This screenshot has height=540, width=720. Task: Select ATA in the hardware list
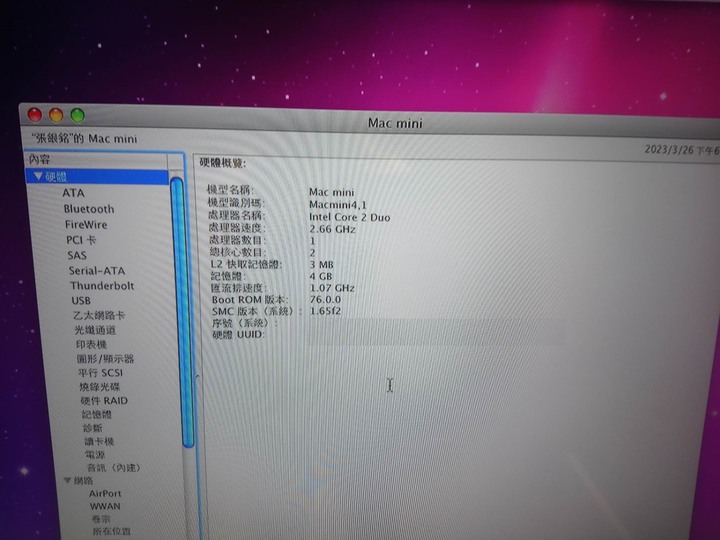click(73, 193)
